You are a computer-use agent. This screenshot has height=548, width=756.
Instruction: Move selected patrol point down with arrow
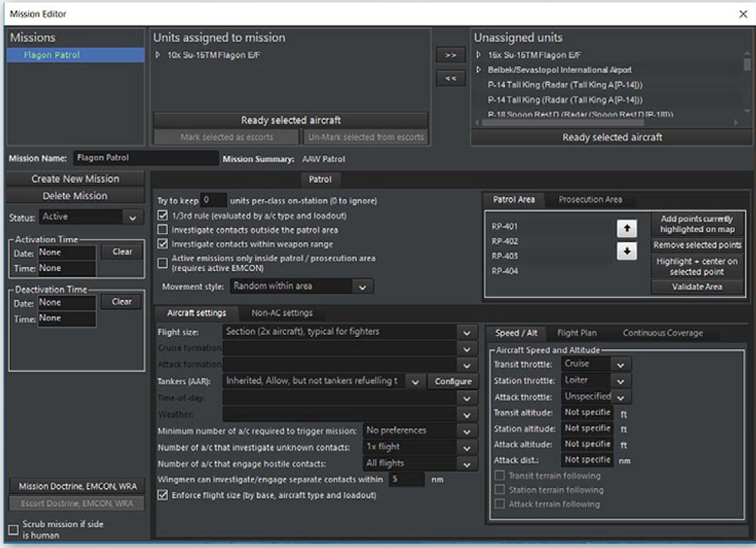click(626, 251)
